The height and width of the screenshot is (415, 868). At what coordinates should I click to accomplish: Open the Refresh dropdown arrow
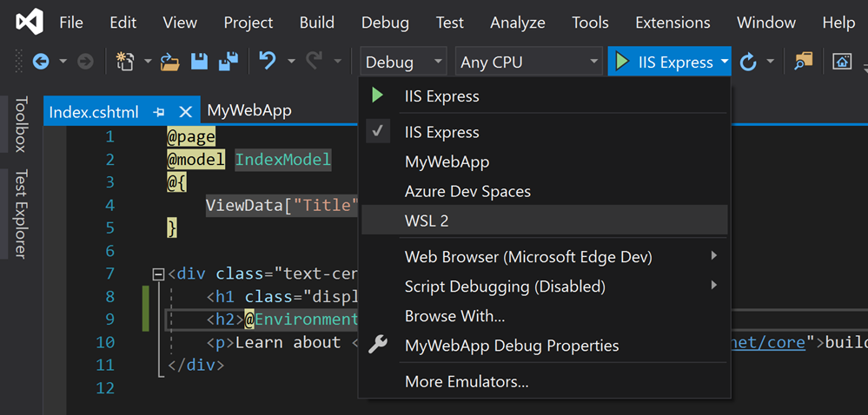click(770, 62)
